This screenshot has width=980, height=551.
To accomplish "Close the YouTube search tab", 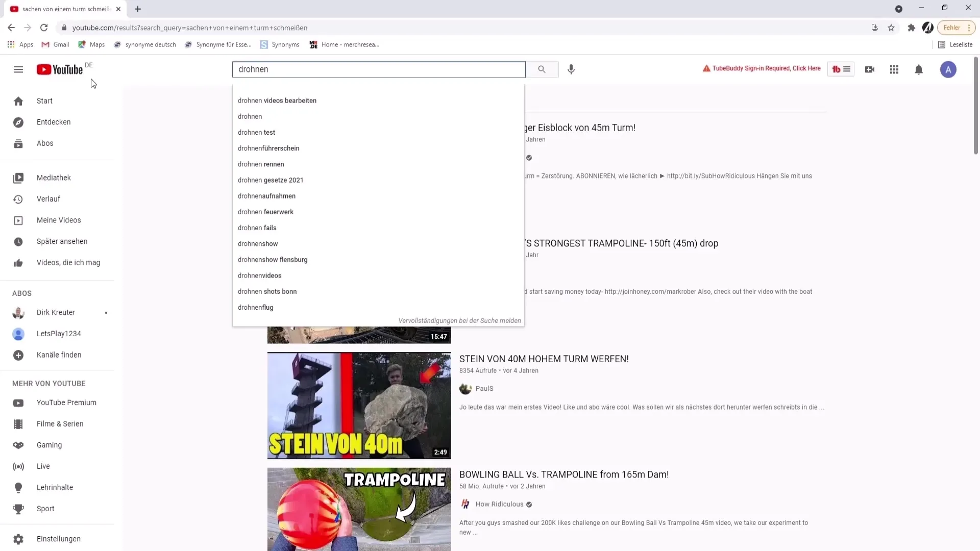I will point(118,9).
